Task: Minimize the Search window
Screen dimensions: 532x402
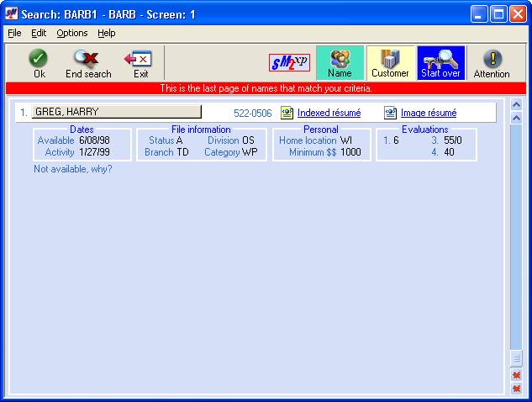Action: (x=479, y=14)
